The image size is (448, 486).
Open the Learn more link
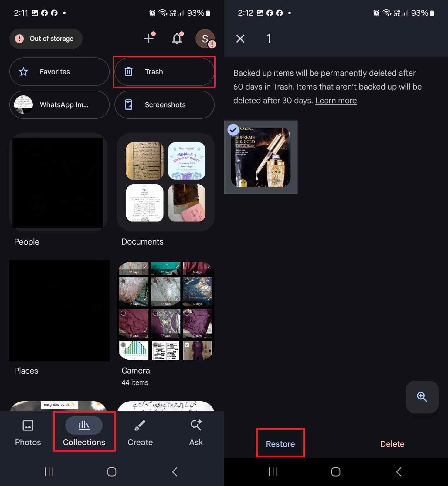336,101
